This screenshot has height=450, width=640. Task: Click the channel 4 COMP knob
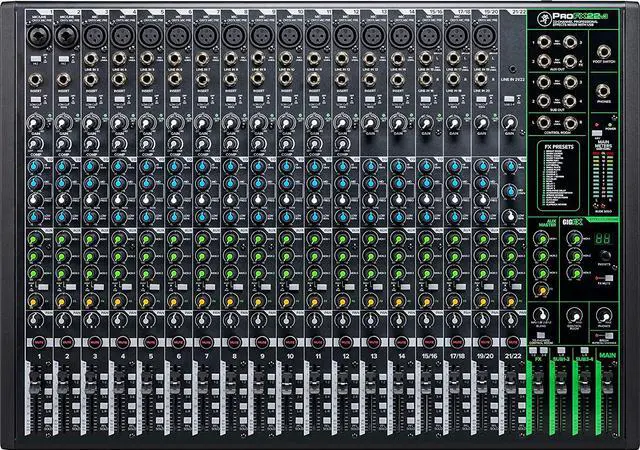(119, 144)
